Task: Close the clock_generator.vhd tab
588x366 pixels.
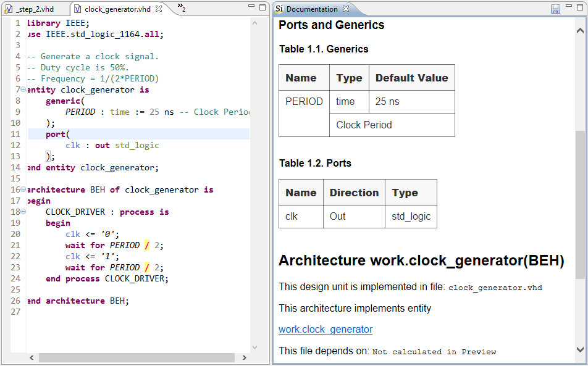Action: (x=159, y=9)
